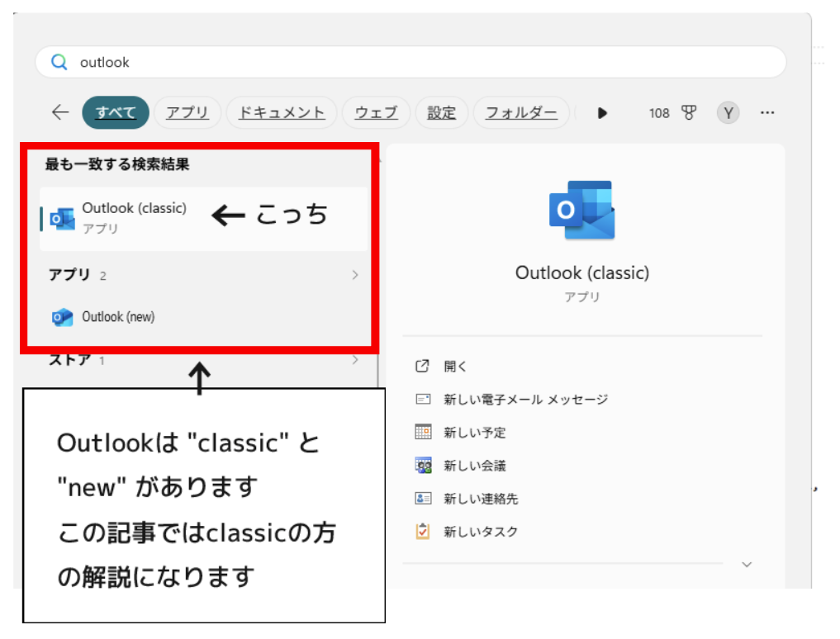Screen dimensions: 840x639
Task: Expand the ストア results section chevron
Action: coord(355,360)
